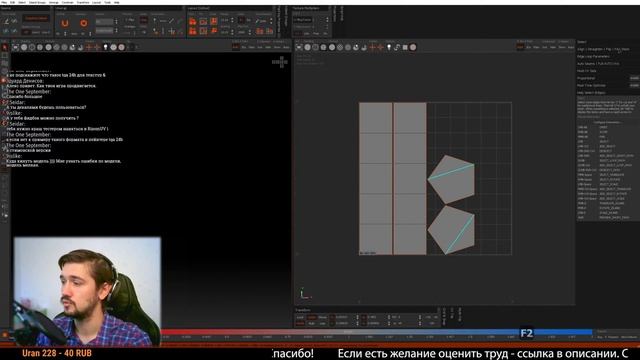Open the Unwrap menu

(53, 2)
